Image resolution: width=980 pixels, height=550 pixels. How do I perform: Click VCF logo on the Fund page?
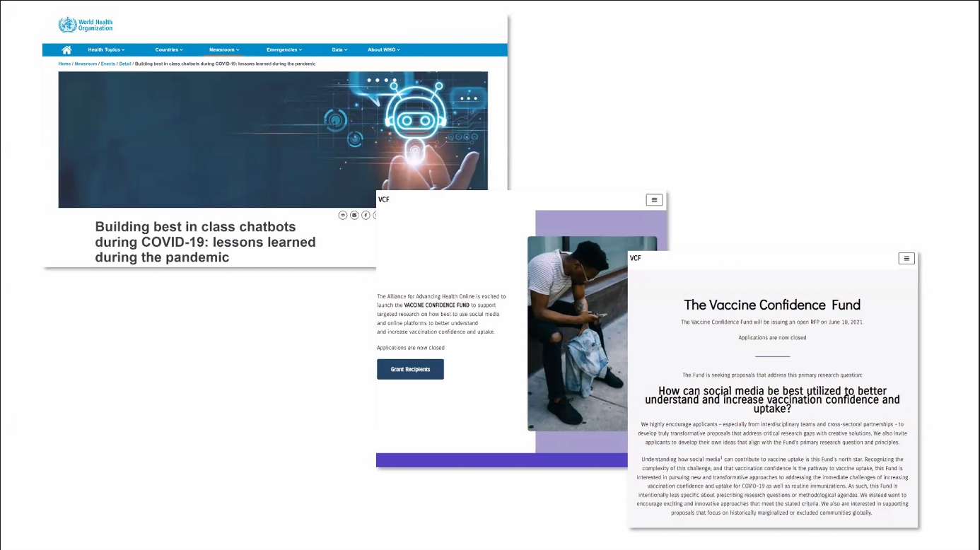pos(636,258)
